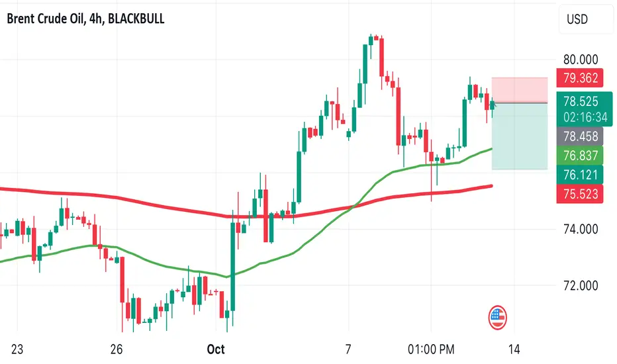This screenshot has width=617, height=364.
Task: Click the green profit zone of short position
Action: point(520,136)
